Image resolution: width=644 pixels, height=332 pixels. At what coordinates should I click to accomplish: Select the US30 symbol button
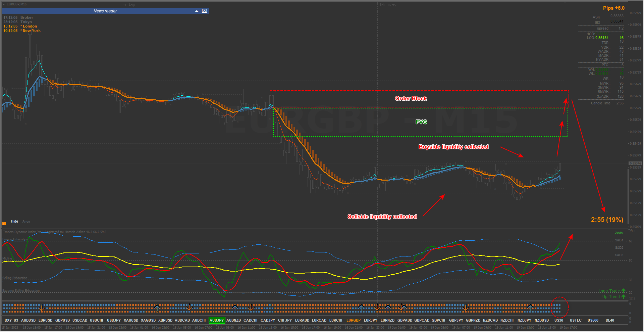pos(559,320)
